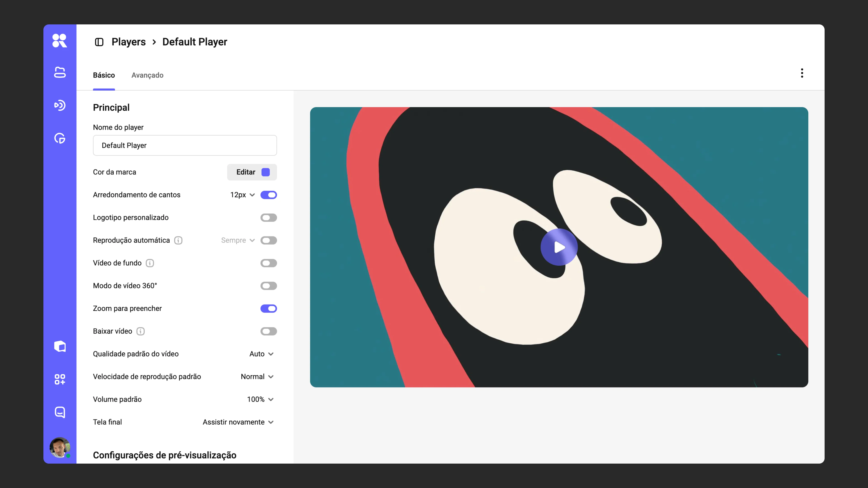The image size is (868, 488).
Task: Enable Baixar vídeo toggle
Action: pyautogui.click(x=269, y=331)
